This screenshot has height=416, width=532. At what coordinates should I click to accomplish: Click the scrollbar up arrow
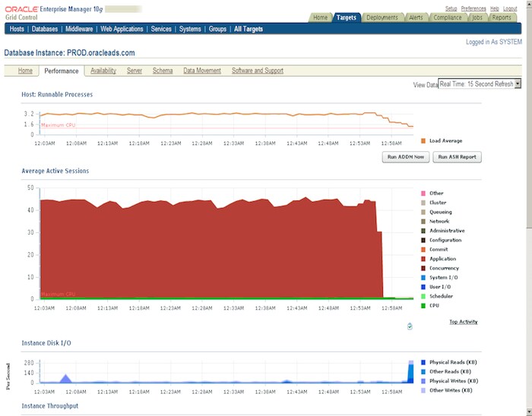coord(527,5)
